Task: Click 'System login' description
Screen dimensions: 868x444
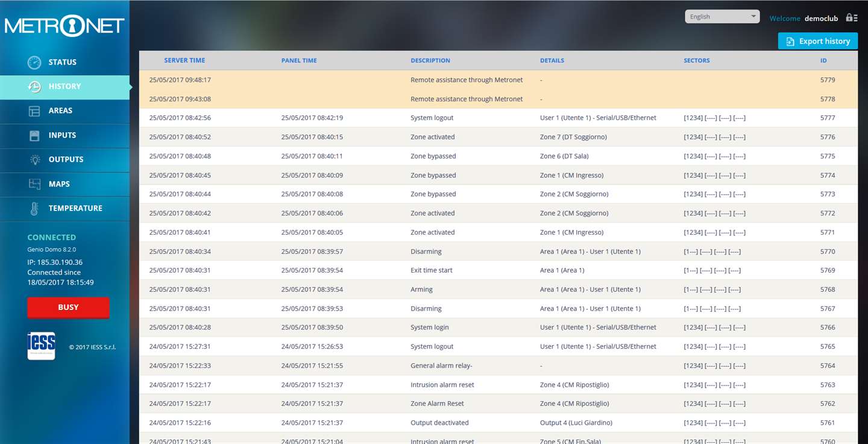Action: (430, 328)
